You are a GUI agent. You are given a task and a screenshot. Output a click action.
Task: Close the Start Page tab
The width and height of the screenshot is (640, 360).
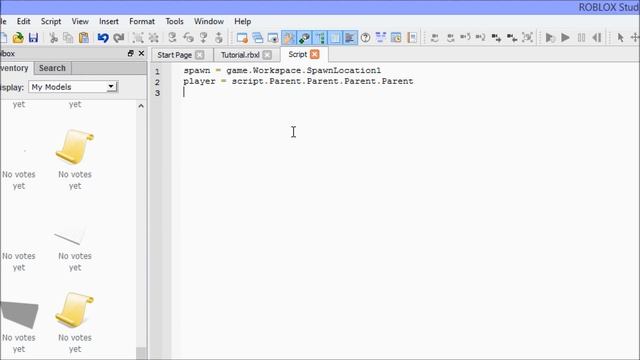click(200, 55)
